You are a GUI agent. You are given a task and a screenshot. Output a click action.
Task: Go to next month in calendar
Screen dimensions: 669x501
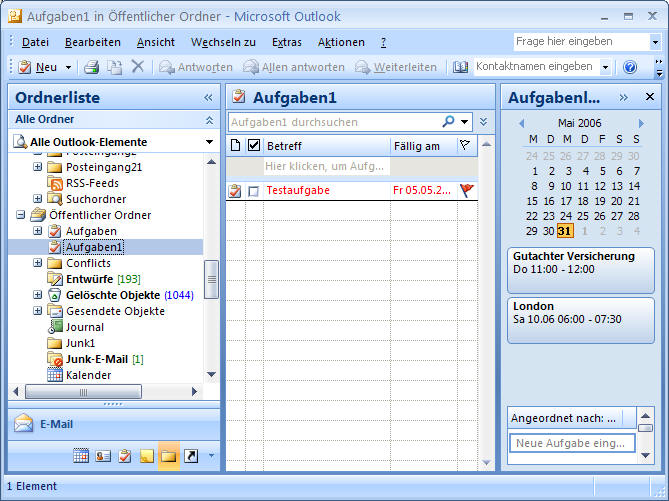pos(641,123)
